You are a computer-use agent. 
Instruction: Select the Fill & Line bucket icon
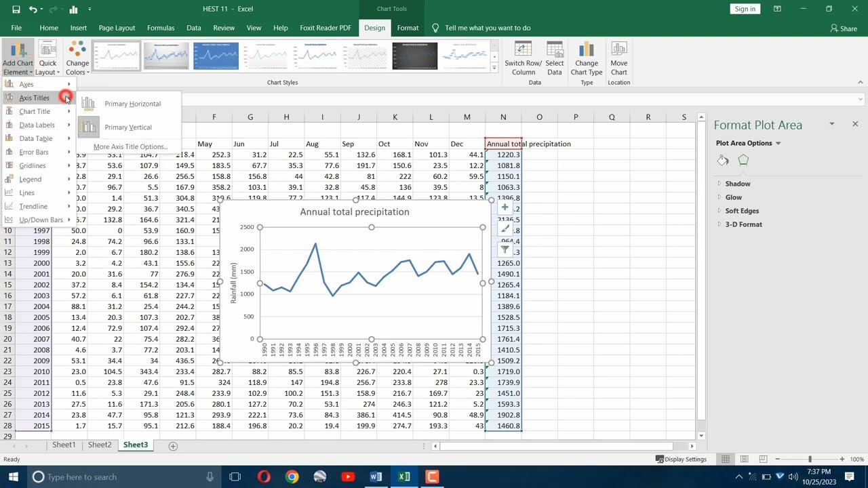point(723,161)
